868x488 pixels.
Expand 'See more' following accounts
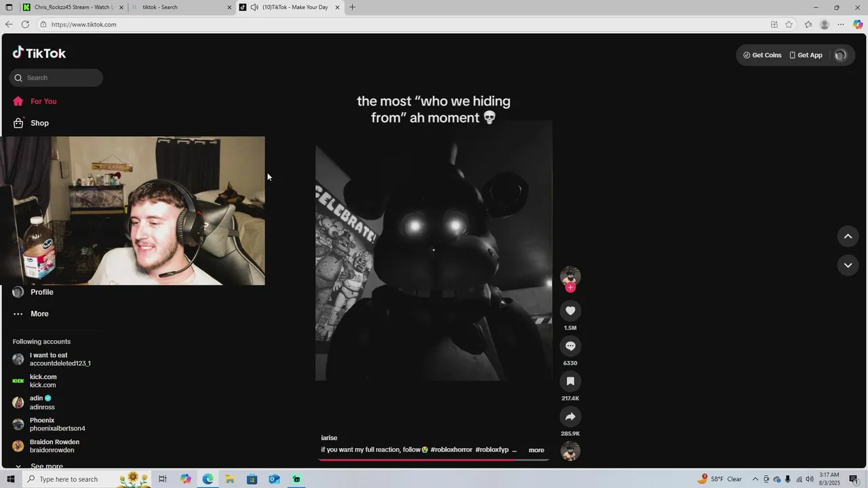click(x=46, y=466)
